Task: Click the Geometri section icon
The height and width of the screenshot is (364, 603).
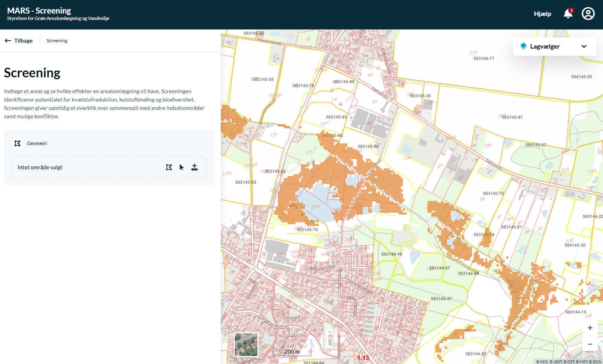Action: point(18,143)
